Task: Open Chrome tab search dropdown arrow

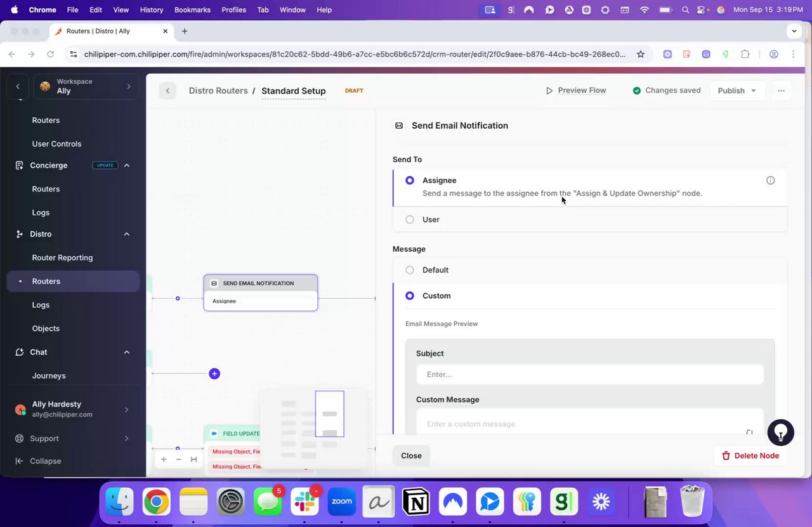Action: 794,31
